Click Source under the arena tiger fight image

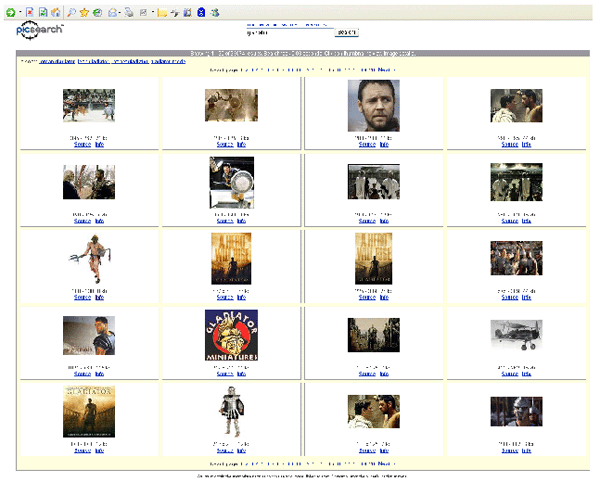[82, 144]
